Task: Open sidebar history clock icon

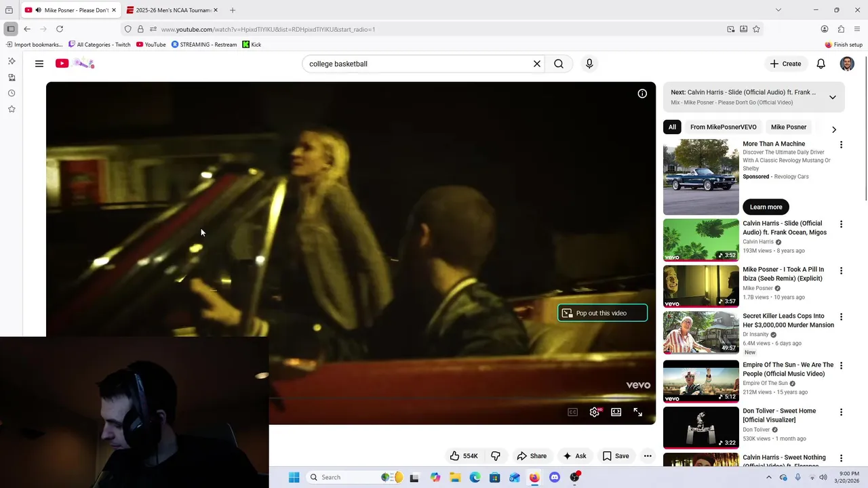Action: pyautogui.click(x=12, y=94)
